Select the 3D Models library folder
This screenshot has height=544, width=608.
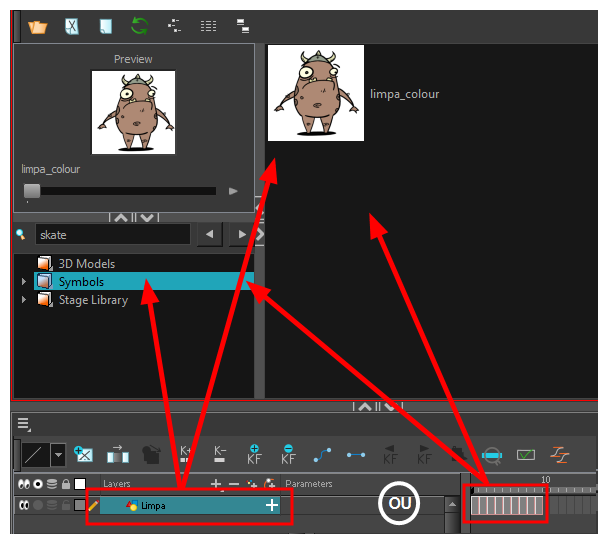86,264
